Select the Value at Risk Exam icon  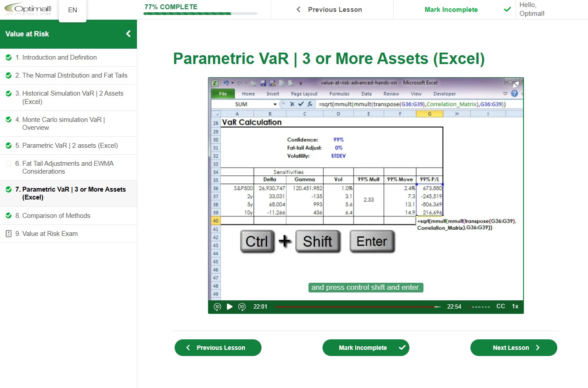[x=8, y=234]
